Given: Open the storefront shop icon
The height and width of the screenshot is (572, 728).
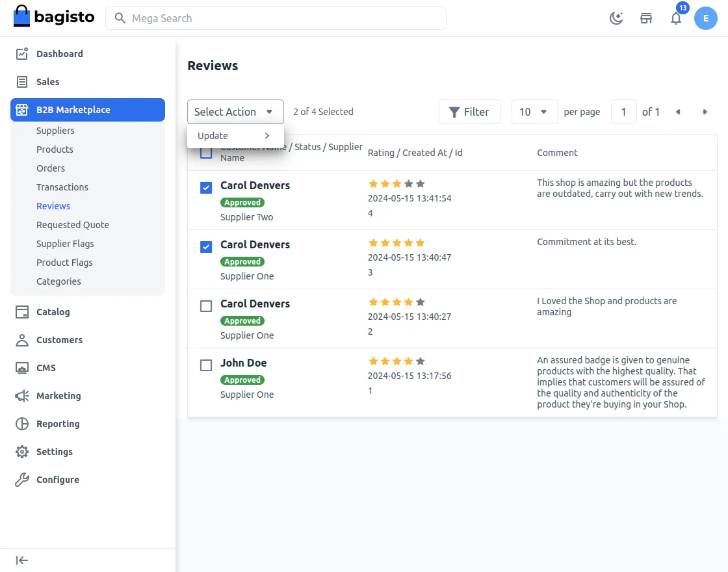Looking at the screenshot, I should pyautogui.click(x=646, y=18).
